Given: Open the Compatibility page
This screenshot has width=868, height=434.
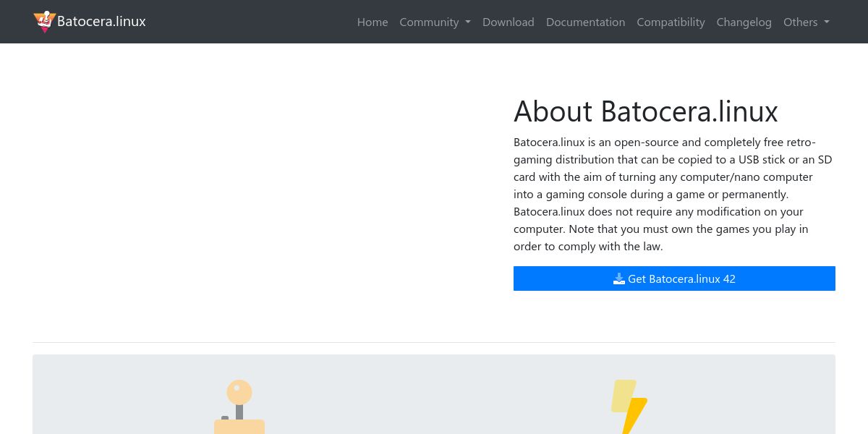Looking at the screenshot, I should 671,22.
